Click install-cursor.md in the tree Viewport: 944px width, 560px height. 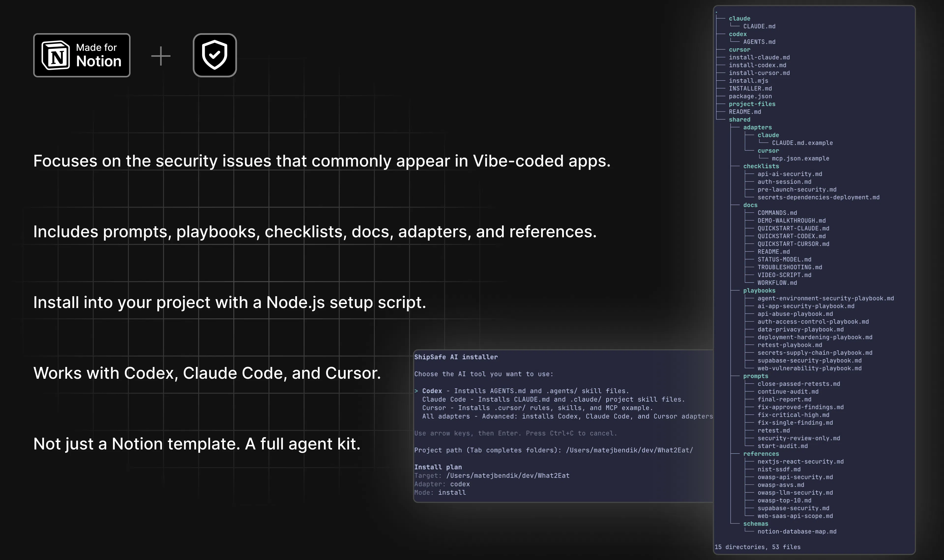[759, 73]
